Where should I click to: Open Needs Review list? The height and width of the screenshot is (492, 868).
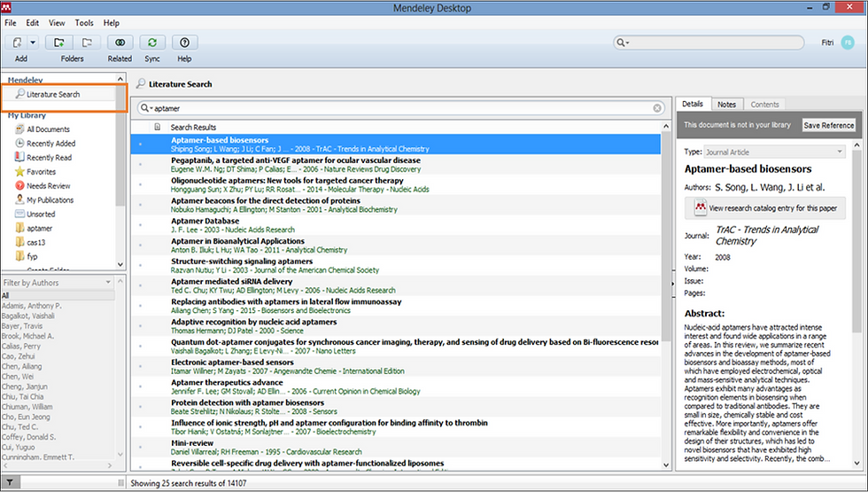point(48,186)
